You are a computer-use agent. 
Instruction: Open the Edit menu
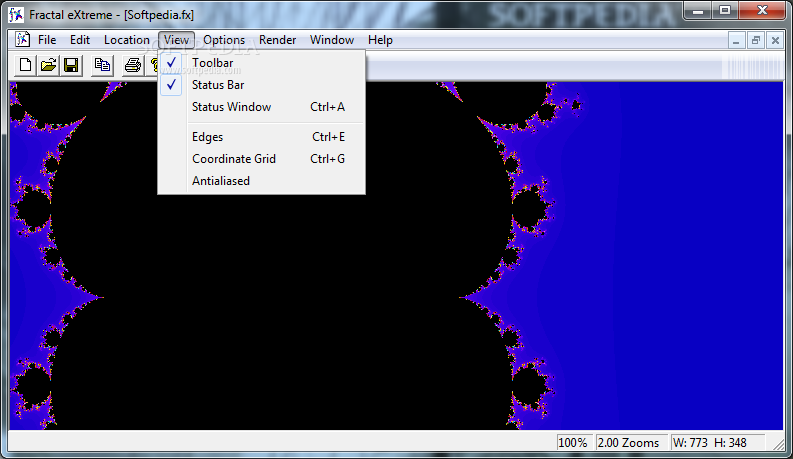coord(80,40)
